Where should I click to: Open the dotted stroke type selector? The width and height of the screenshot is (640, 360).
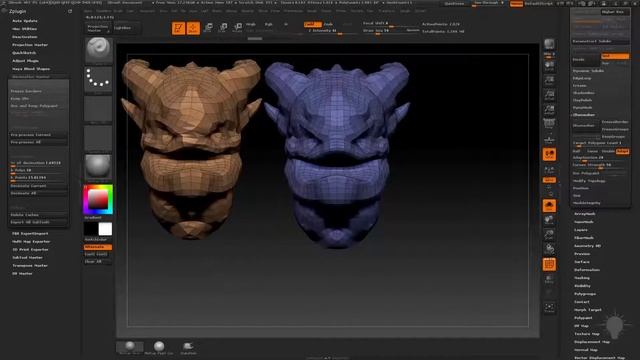pyautogui.click(x=98, y=79)
